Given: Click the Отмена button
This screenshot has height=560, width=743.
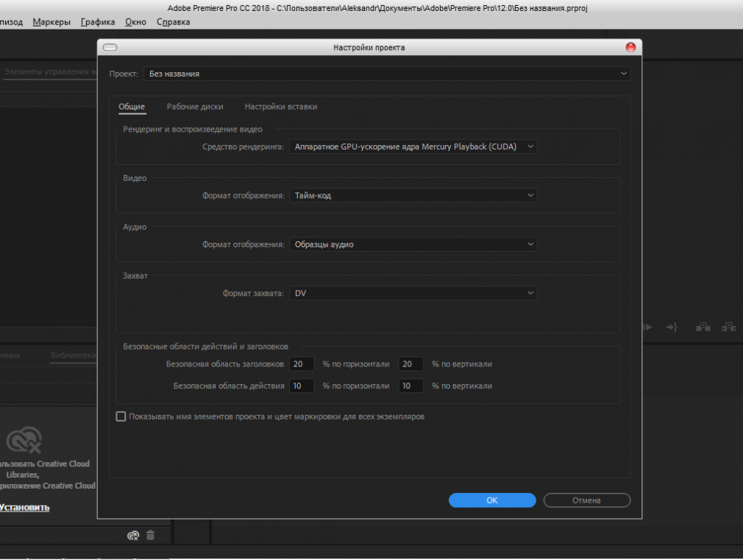Looking at the screenshot, I should [x=586, y=500].
